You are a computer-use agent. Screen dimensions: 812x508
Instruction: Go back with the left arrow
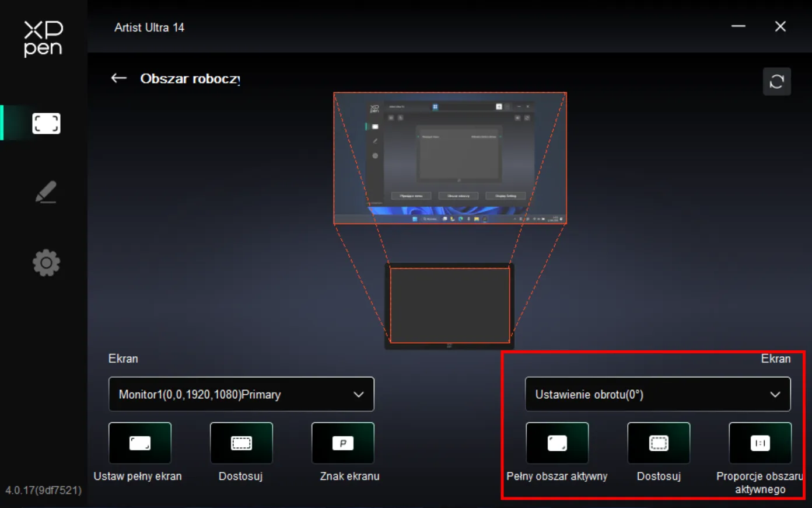tap(119, 78)
